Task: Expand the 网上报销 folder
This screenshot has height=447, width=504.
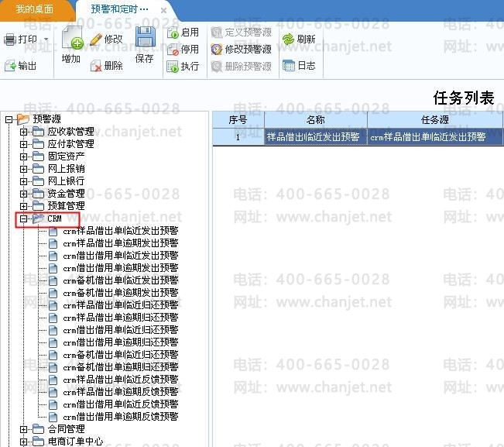Action: 23,169
